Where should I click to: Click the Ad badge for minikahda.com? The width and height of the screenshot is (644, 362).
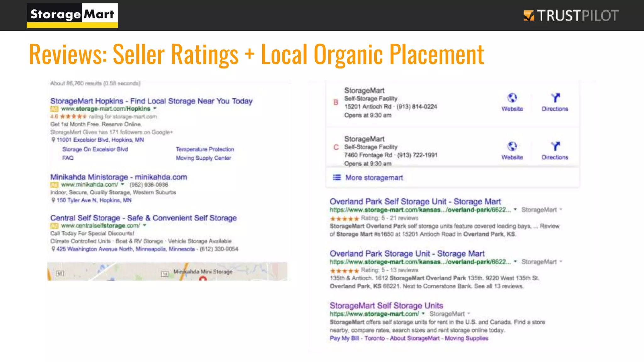(x=54, y=185)
